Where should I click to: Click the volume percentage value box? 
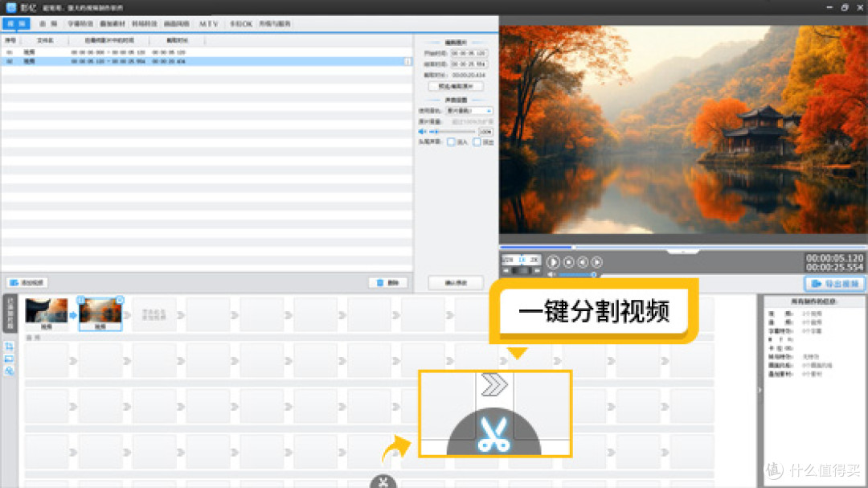tap(485, 132)
